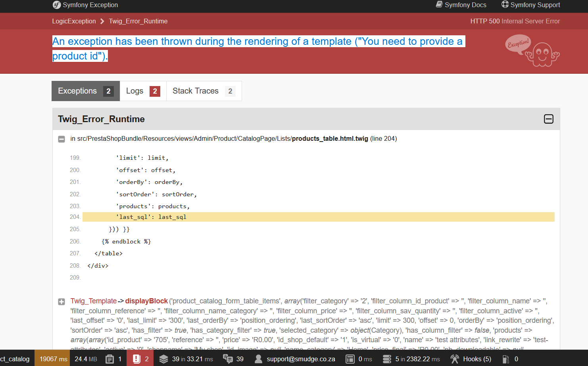Click the Symfony logo icon in header
Screen dimensions: 588x366
[x=57, y=5]
